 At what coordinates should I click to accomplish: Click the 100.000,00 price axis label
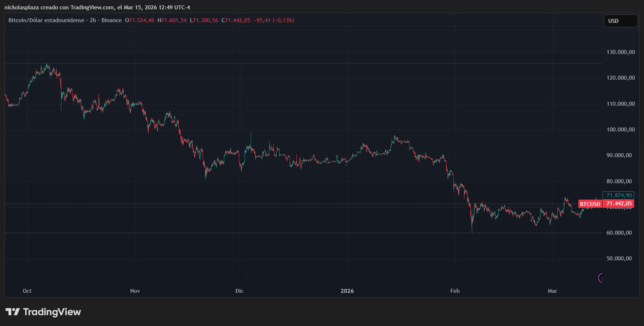[x=620, y=130]
